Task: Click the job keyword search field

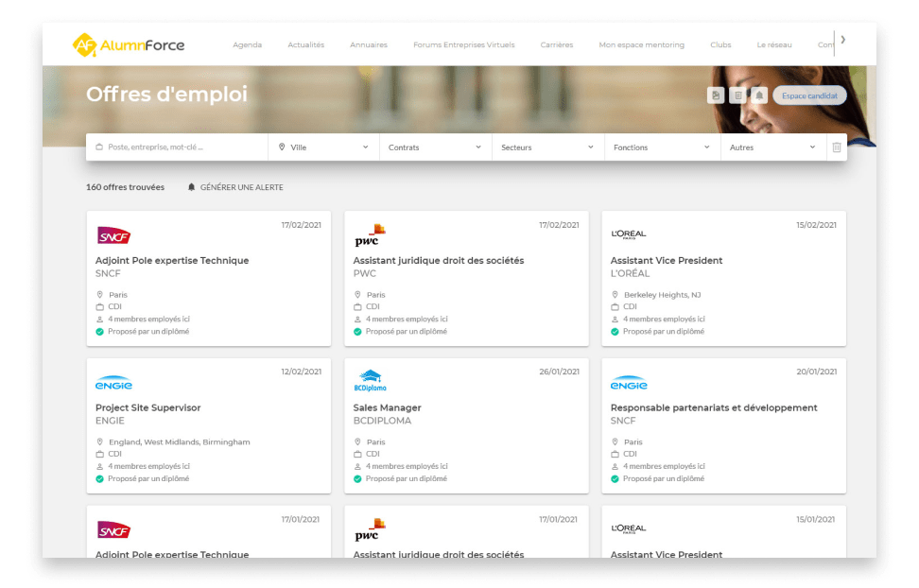Action: [x=177, y=147]
